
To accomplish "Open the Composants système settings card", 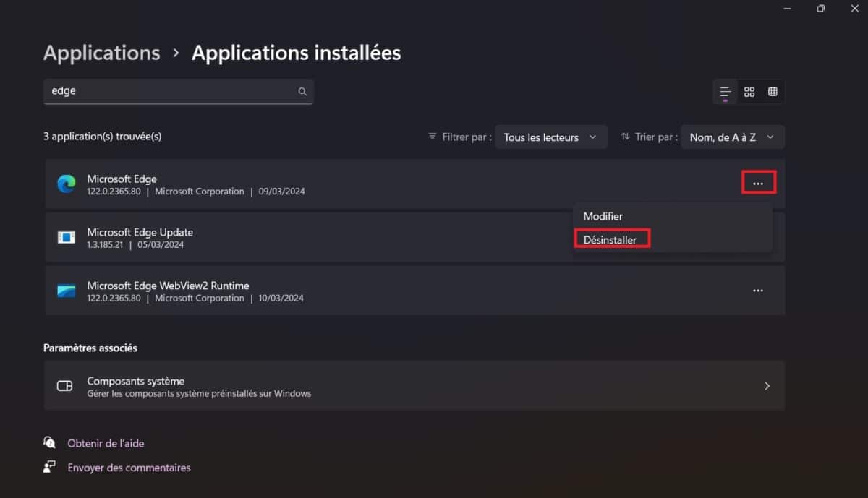I will click(414, 386).
